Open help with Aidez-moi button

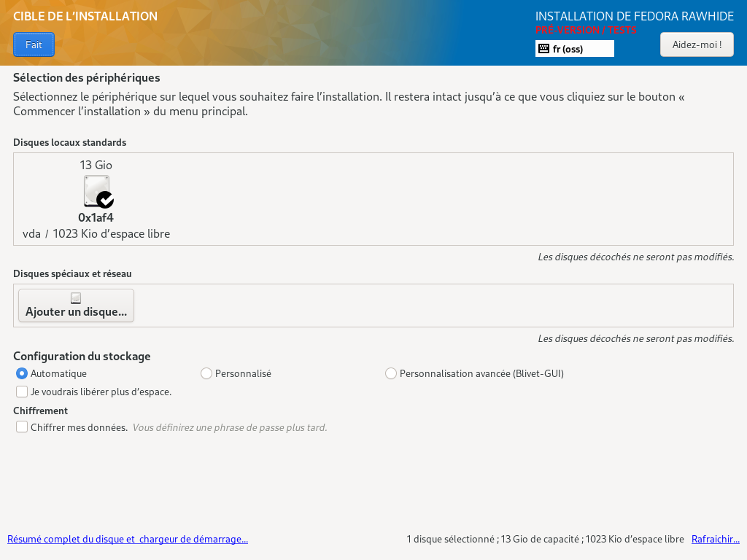[x=697, y=44]
